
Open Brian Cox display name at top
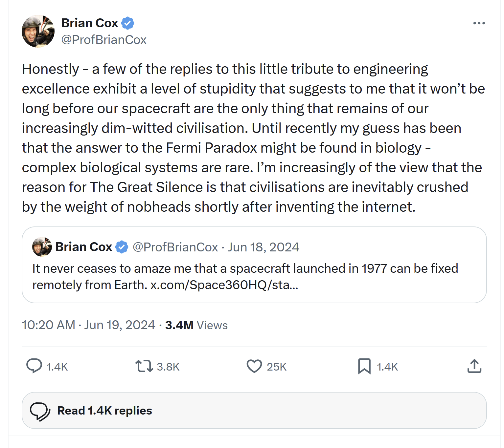coord(90,23)
